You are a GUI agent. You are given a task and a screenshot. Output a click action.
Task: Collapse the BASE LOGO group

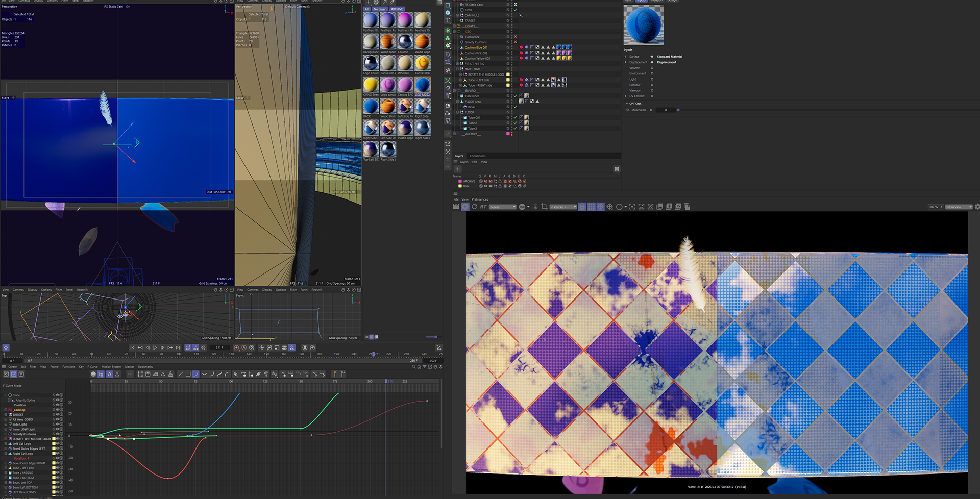coord(457,69)
